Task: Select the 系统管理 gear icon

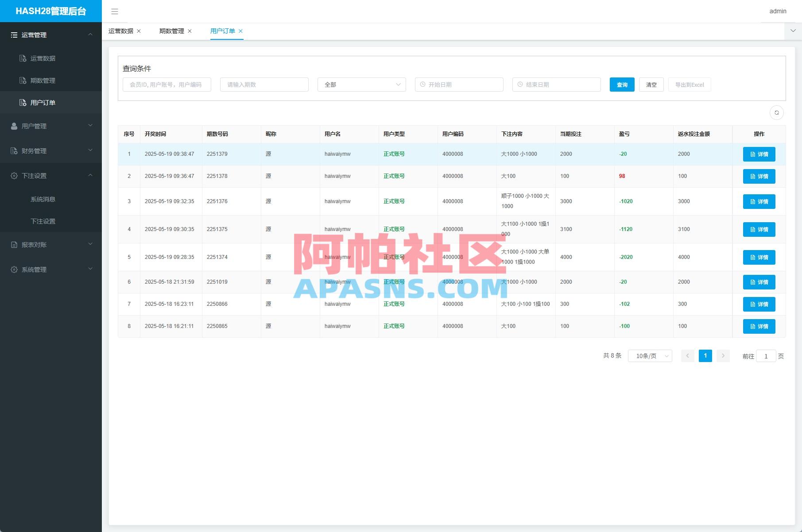Action: [x=14, y=269]
